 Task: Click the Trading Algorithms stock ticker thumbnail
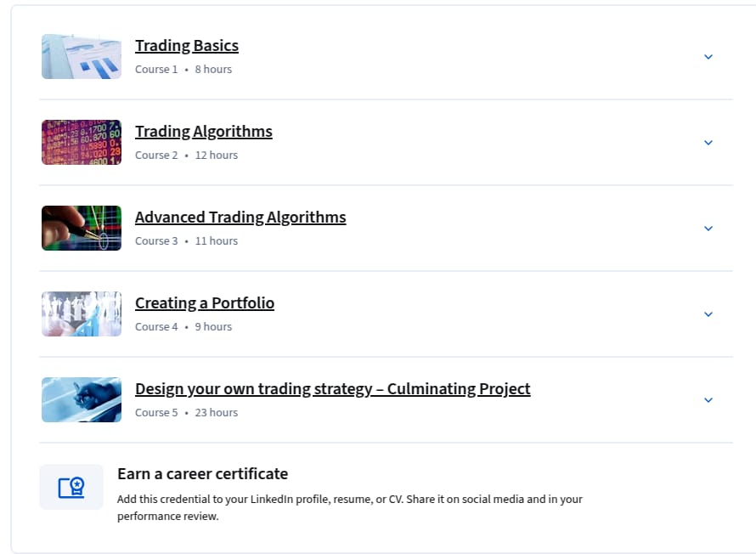point(82,142)
